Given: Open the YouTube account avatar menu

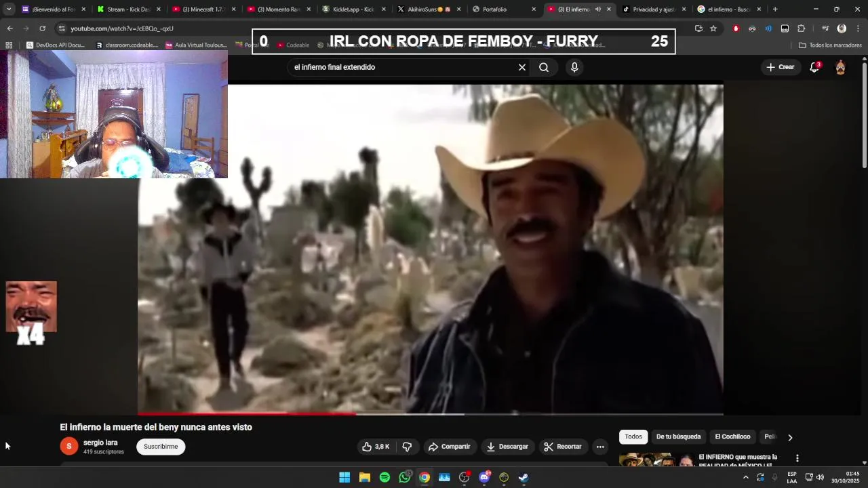Looking at the screenshot, I should click(840, 67).
